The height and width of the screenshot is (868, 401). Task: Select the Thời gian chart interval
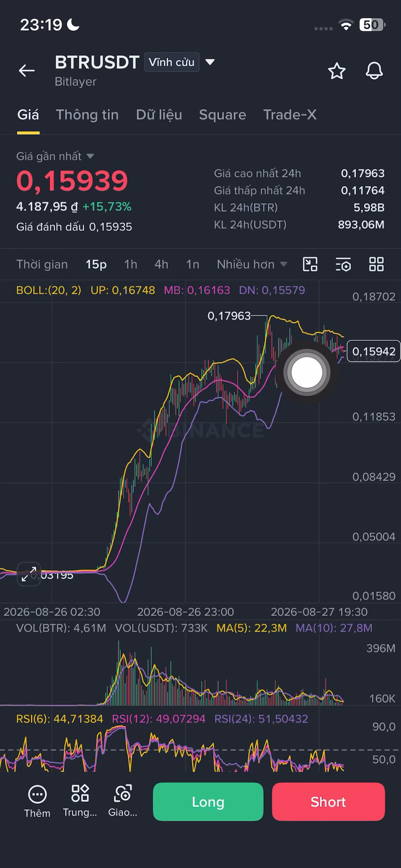point(42,264)
